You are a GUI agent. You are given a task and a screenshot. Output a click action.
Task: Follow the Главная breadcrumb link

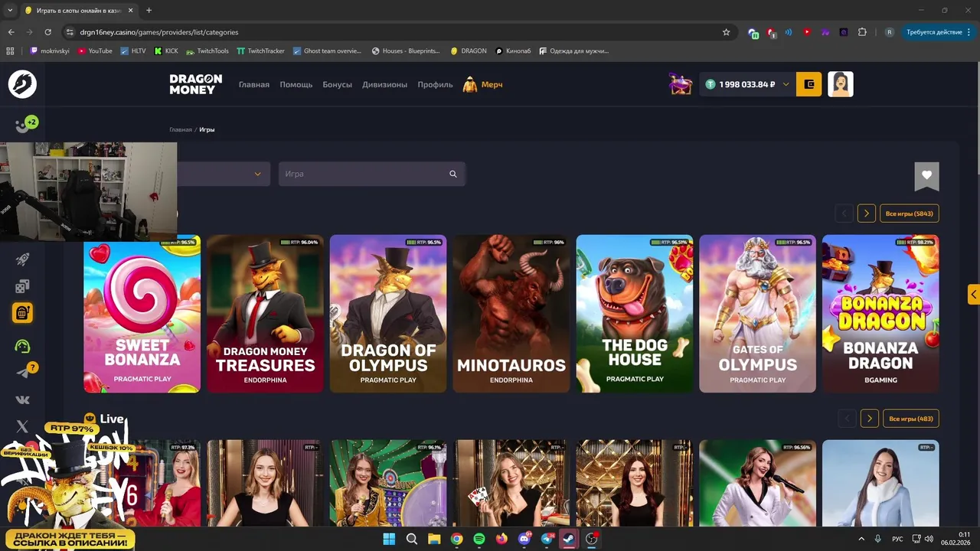click(181, 129)
